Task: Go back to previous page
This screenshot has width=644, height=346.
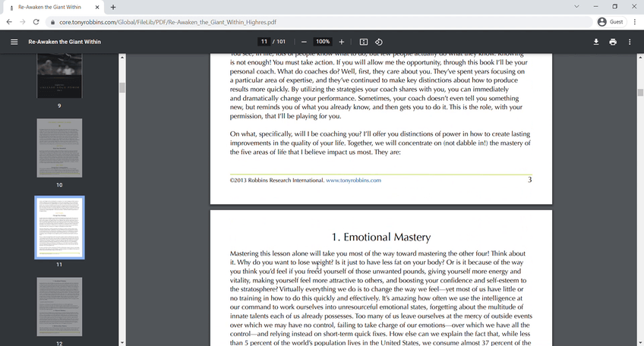Action: 9,22
